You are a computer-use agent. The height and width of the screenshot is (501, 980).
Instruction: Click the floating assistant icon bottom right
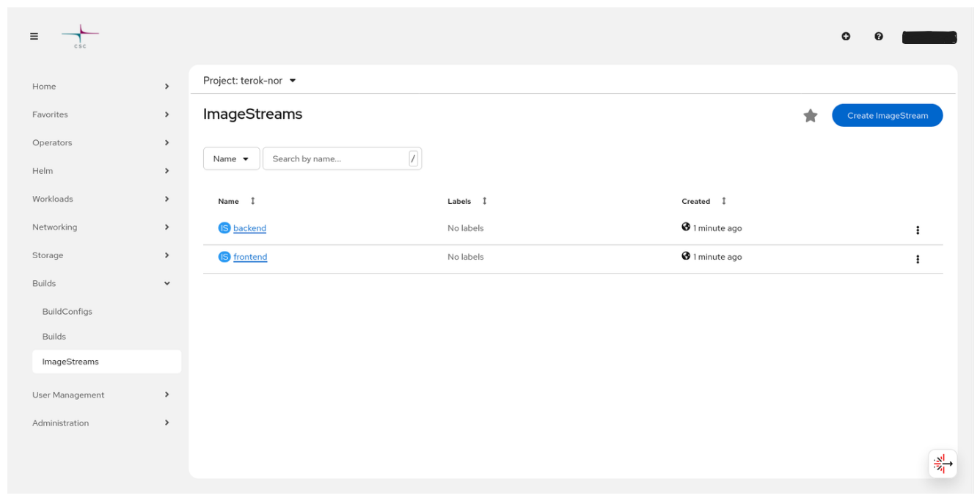(x=942, y=464)
